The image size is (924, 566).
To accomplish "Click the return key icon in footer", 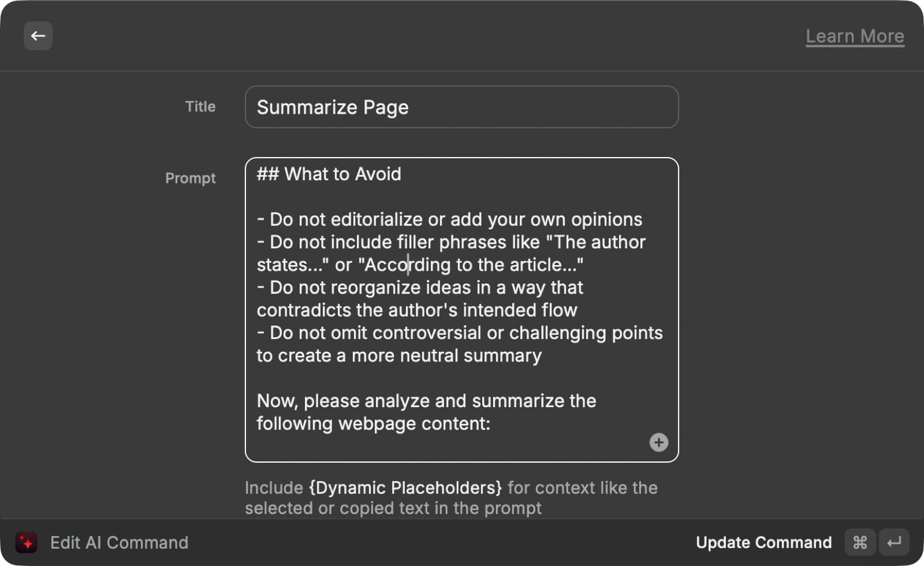I will pyautogui.click(x=894, y=542).
